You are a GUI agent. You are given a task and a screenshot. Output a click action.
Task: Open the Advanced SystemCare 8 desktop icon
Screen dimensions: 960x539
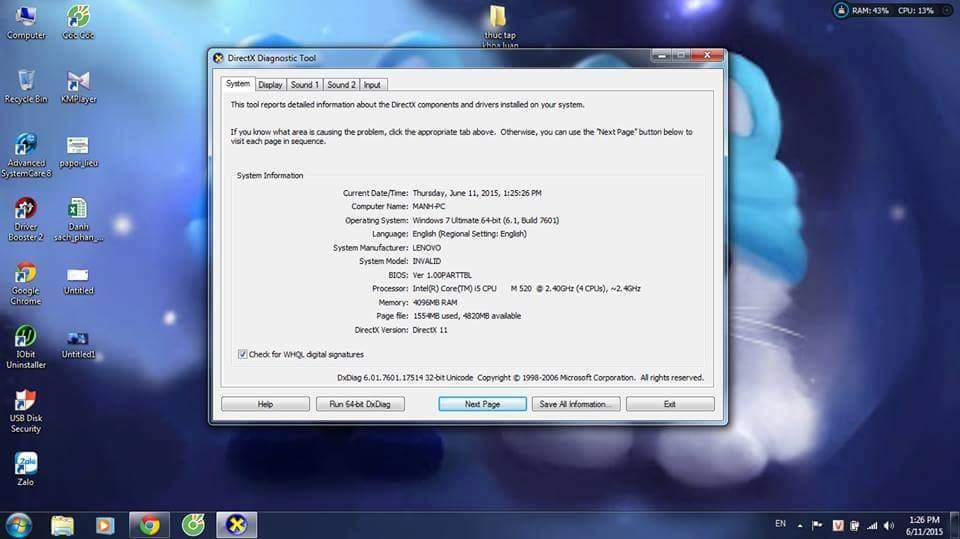[x=26, y=146]
